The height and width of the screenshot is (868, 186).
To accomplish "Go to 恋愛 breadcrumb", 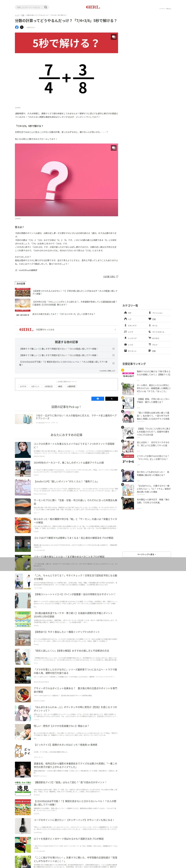I will pyautogui.click(x=23, y=15).
